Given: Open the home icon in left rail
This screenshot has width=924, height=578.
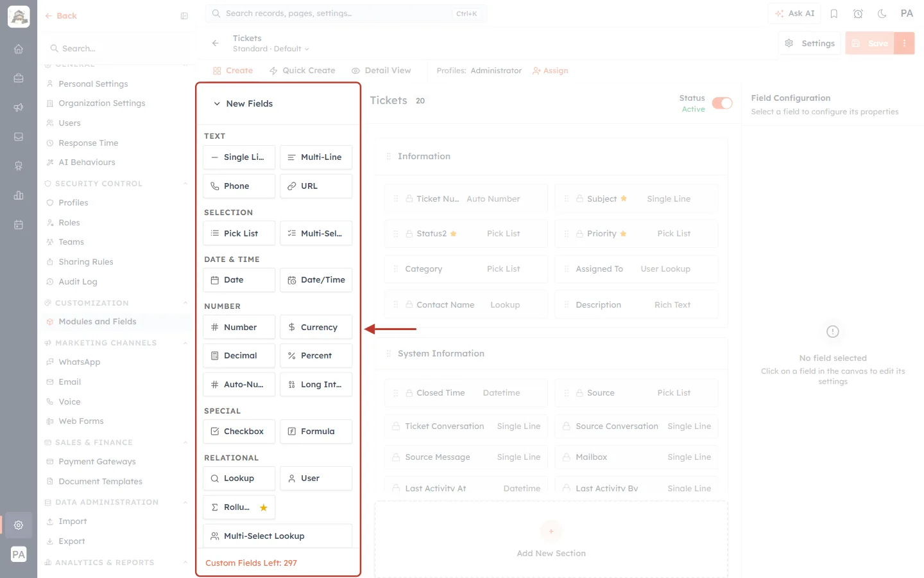Looking at the screenshot, I should pyautogui.click(x=19, y=49).
